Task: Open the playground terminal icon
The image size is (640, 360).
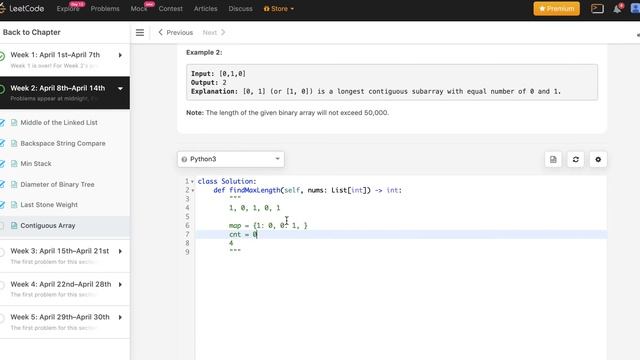Action: click(597, 9)
